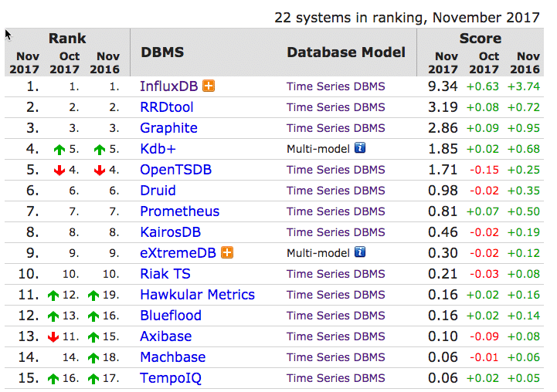Select the Kdb+ link
The image size is (557, 392).
(x=158, y=149)
